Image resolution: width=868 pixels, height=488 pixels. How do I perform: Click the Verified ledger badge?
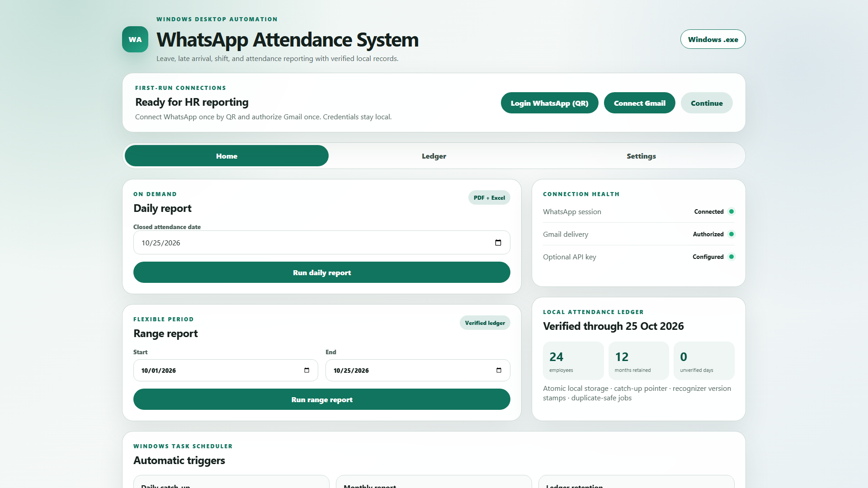485,323
